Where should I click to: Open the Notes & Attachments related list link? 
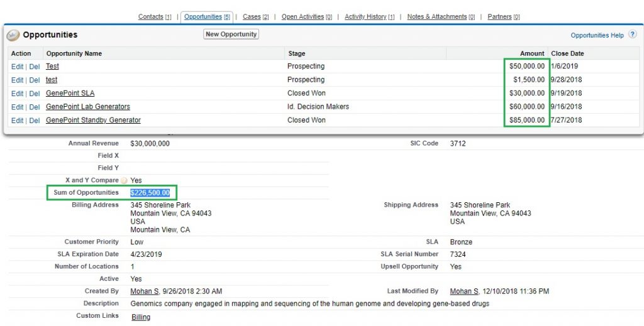coord(441,17)
